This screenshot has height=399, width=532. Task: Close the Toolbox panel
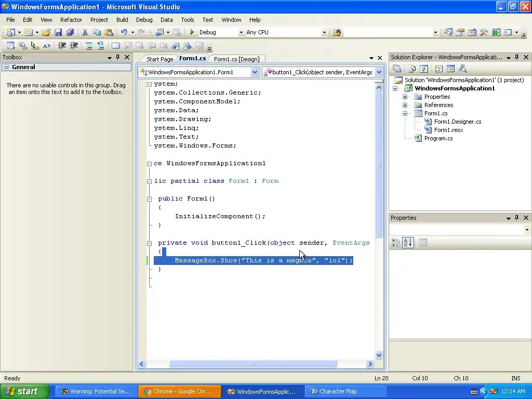(x=127, y=57)
